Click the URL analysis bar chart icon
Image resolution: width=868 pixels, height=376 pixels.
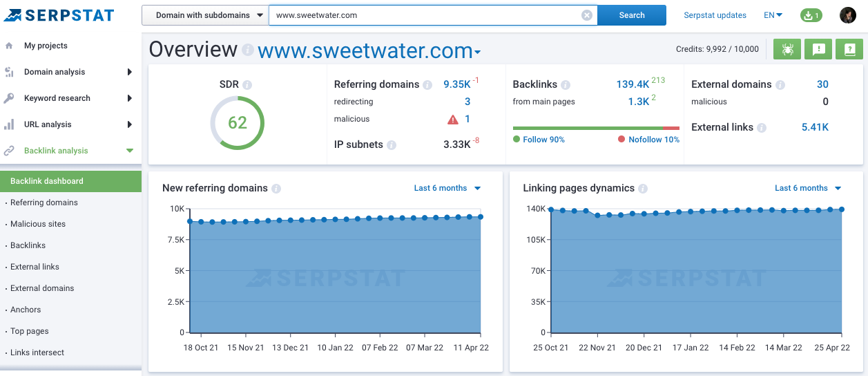click(9, 124)
